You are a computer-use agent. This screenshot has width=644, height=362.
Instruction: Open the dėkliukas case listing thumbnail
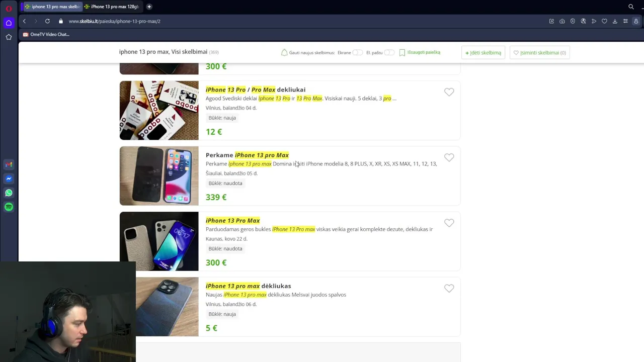click(167, 306)
